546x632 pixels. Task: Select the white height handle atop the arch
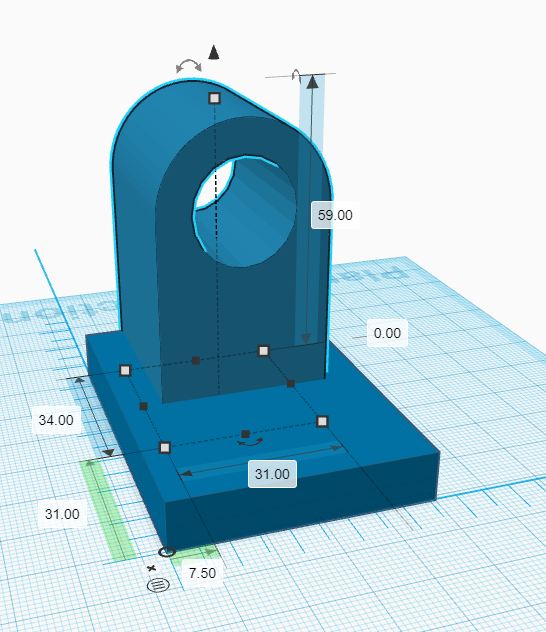214,98
